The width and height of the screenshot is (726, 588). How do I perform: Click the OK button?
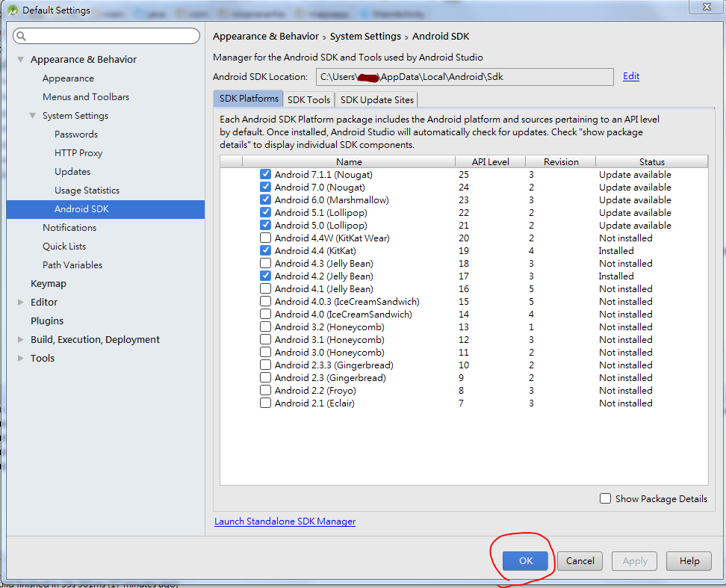[x=526, y=560]
